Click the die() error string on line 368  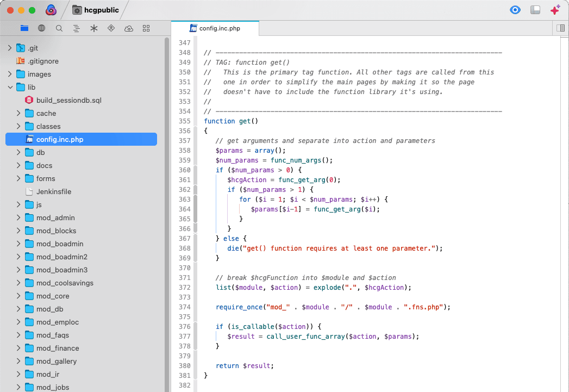click(x=339, y=248)
